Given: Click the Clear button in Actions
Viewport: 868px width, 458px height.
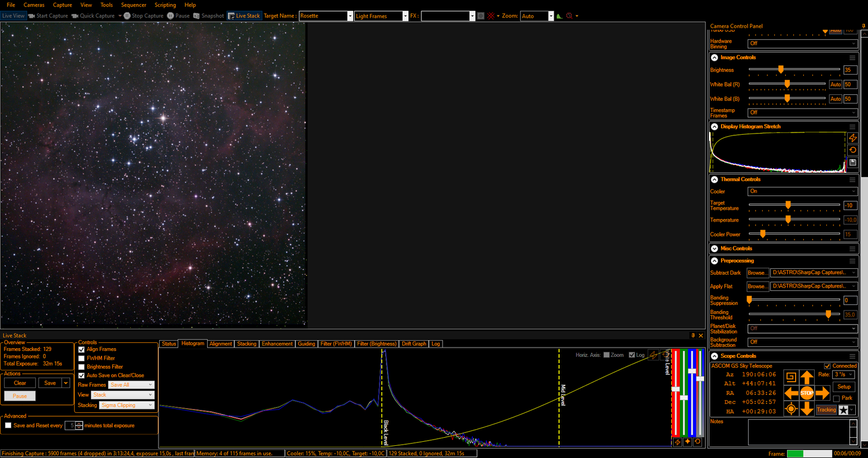Looking at the screenshot, I should 20,383.
